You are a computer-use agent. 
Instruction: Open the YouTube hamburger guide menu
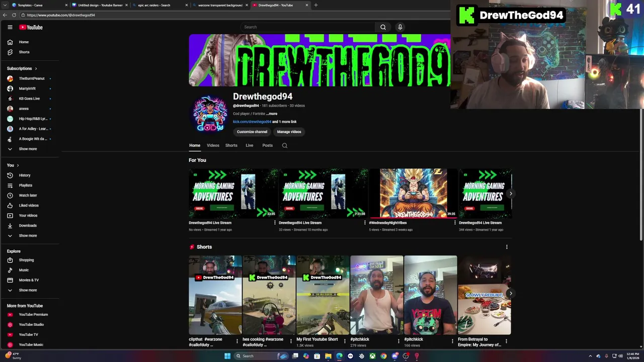[10, 27]
